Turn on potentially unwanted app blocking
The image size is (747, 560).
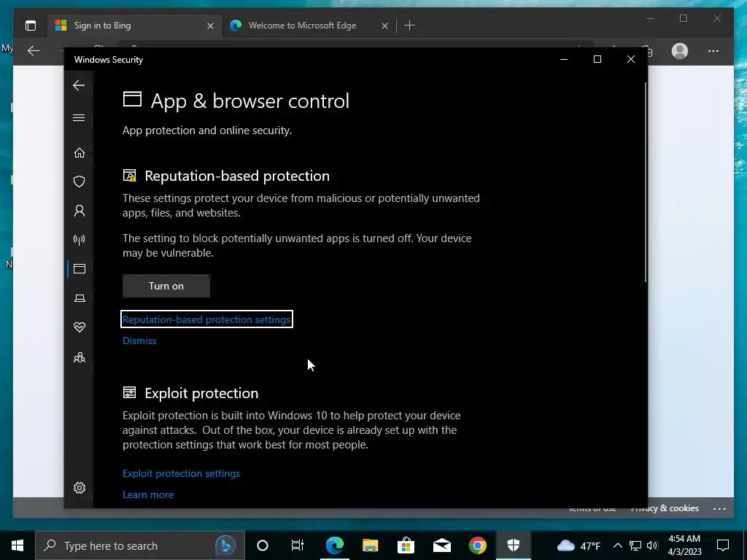coord(166,286)
